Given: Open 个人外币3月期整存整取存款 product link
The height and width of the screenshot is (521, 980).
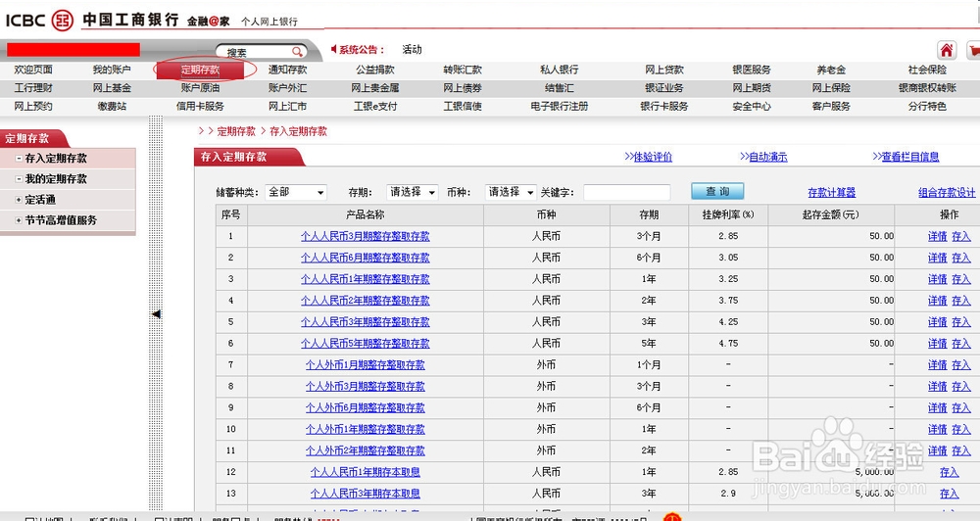Looking at the screenshot, I should click(365, 386).
